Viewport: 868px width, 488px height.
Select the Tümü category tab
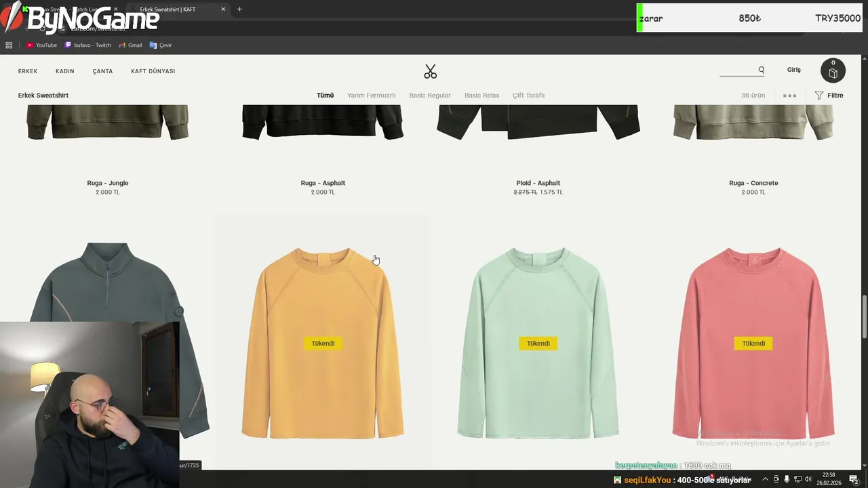325,96
